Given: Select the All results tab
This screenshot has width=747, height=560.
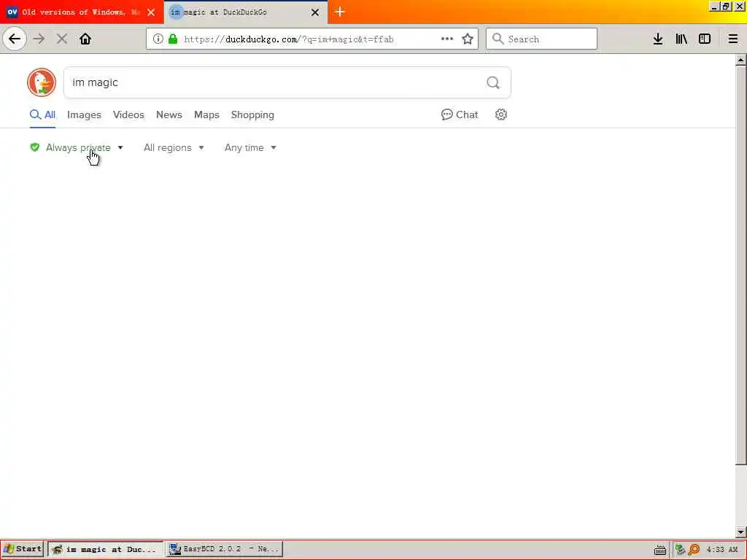Looking at the screenshot, I should [x=42, y=114].
